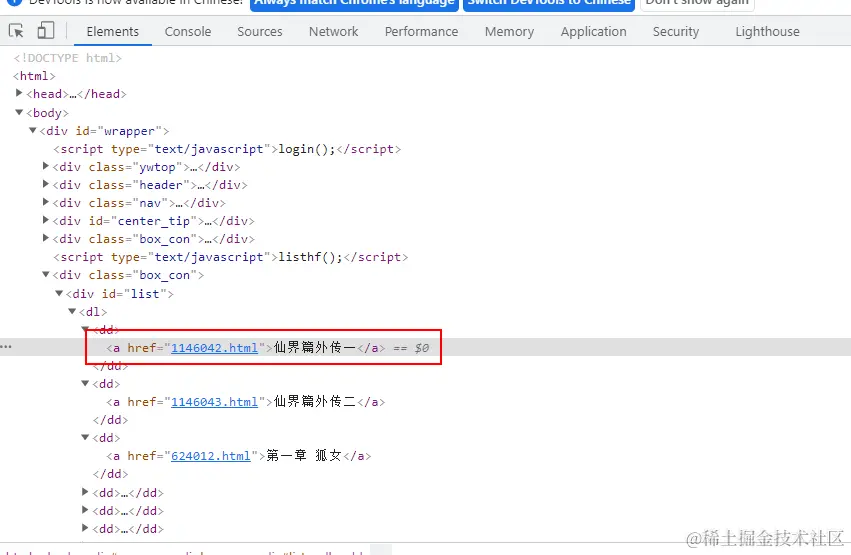Open the Sources tab

point(259,31)
